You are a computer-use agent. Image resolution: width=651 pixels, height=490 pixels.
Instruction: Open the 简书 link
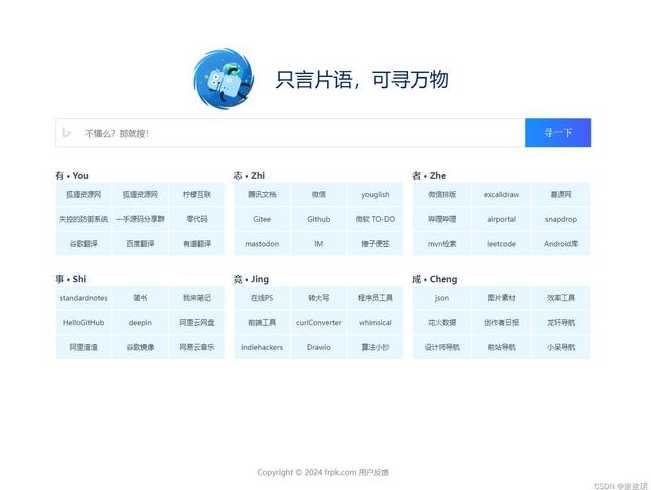tap(140, 298)
